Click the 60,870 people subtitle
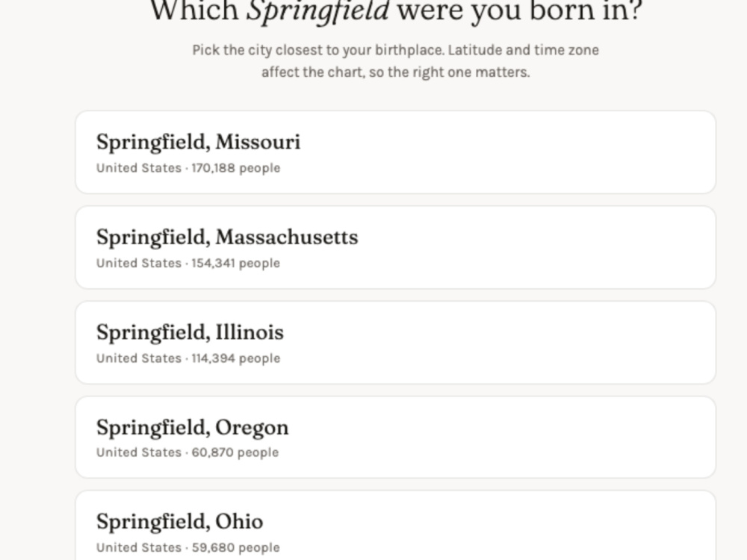Screen dimensions: 747x560 [x=187, y=452]
